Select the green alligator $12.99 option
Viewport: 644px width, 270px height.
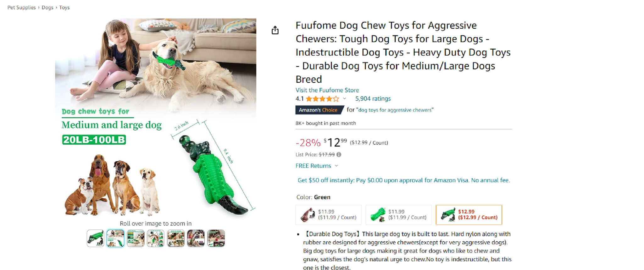pos(469,215)
